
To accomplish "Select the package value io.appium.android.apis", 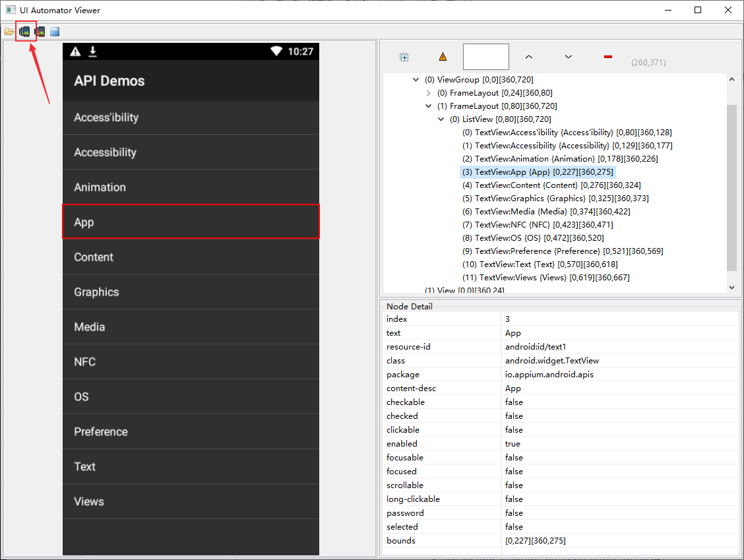I will click(549, 375).
